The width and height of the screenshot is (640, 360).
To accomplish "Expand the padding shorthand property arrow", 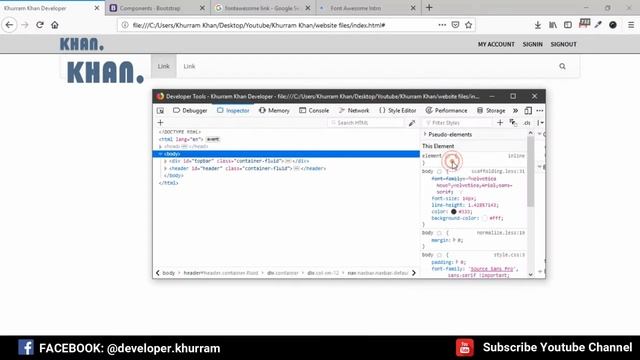I will tap(457, 262).
